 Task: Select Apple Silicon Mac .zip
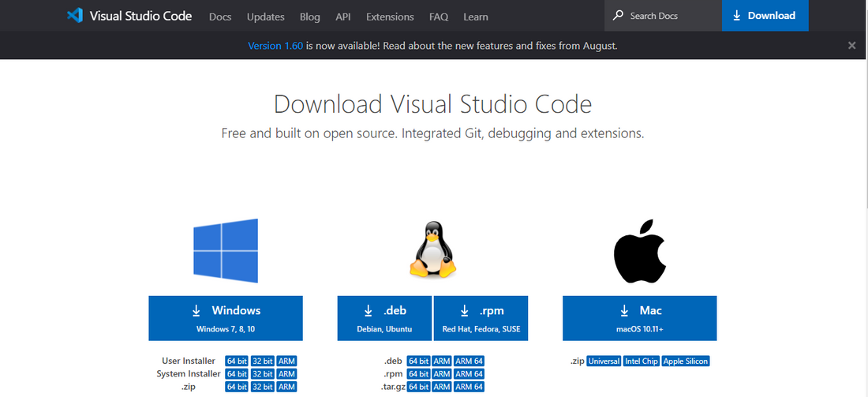[x=686, y=361]
